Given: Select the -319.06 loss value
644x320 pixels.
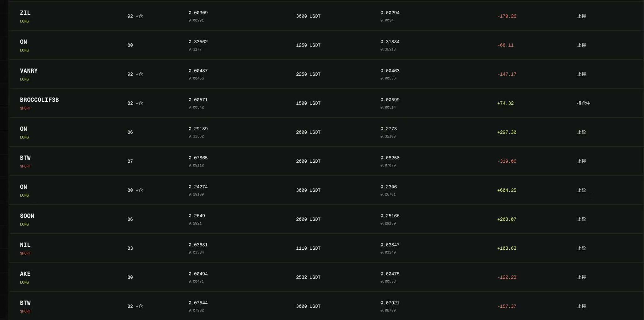Looking at the screenshot, I should click(507, 161).
